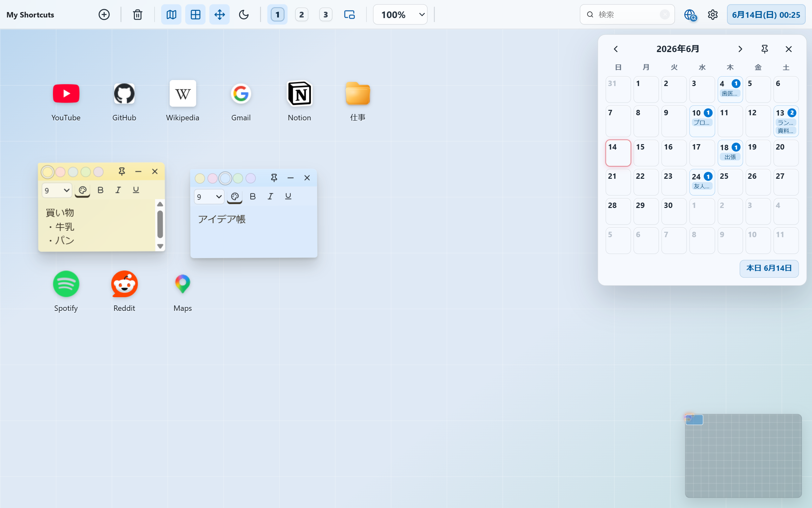
Task: Pin the calendar panel
Action: [765, 49]
